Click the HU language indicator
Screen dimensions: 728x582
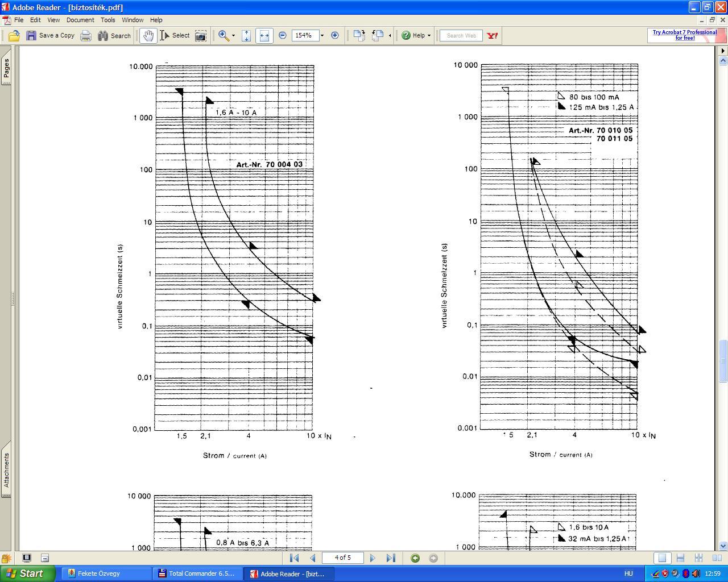click(628, 573)
